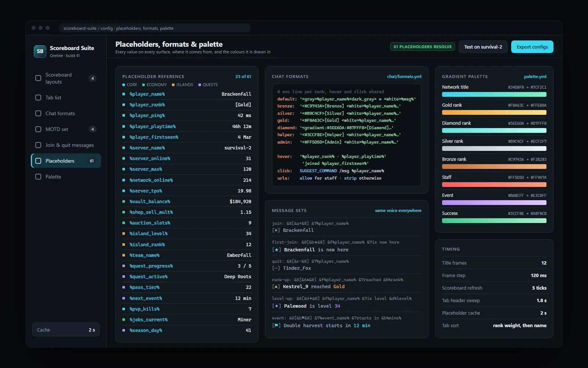Screen dimensions: 588x368
Task: Click the Placeholder cache 2 s value
Action: pyautogui.click(x=543, y=313)
